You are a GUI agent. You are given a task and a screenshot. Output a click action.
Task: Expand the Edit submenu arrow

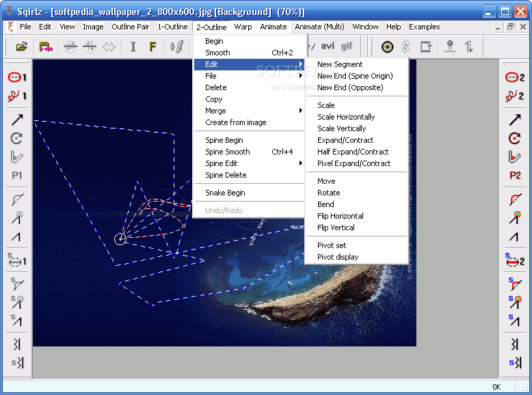tap(301, 64)
